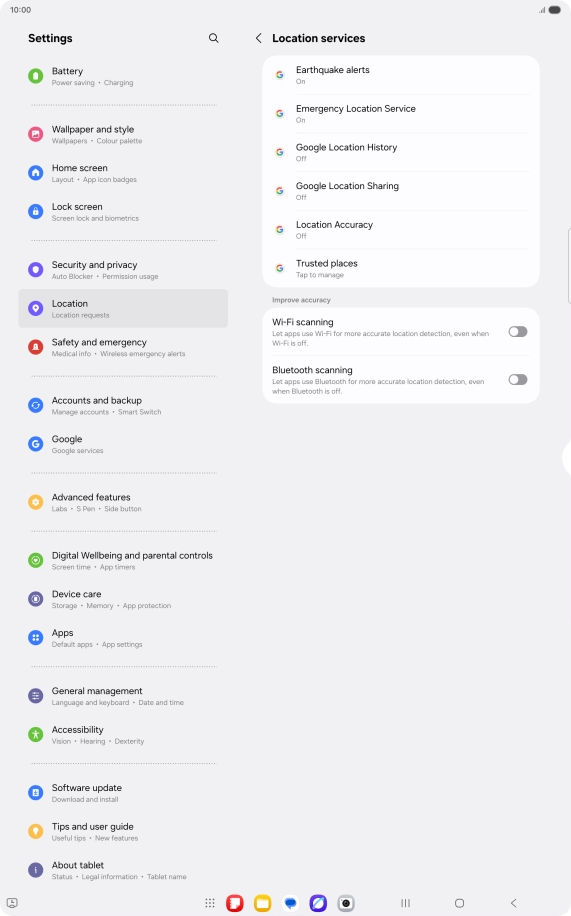Tap the home navigation button
The width and height of the screenshot is (571, 916).
coord(459,903)
